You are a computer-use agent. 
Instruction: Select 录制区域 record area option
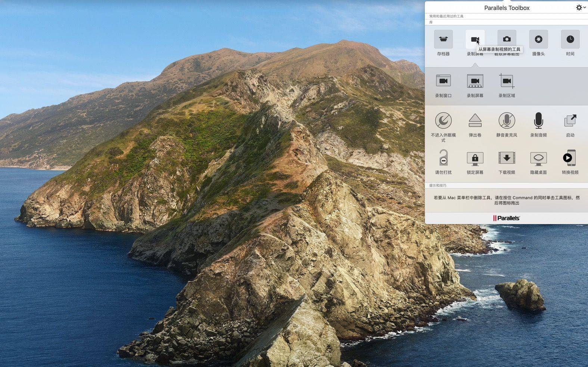point(507,81)
